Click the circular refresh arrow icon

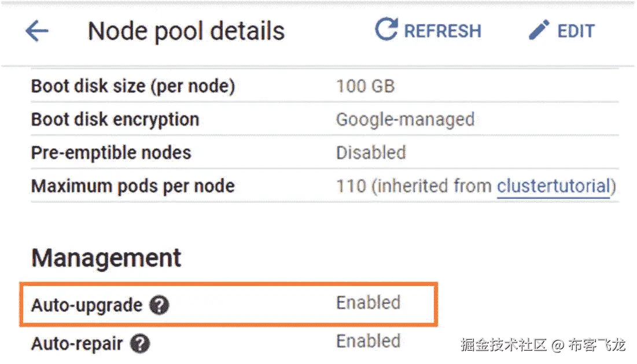click(386, 29)
